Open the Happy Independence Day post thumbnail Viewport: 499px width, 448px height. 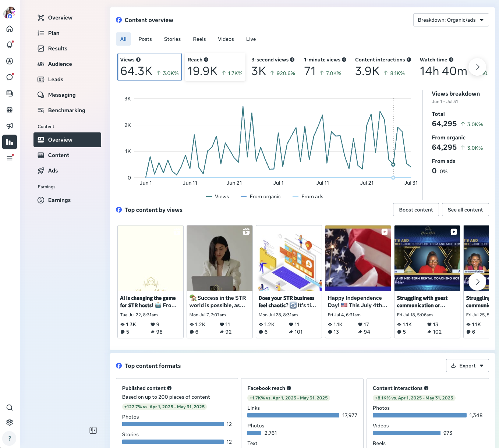tap(358, 258)
